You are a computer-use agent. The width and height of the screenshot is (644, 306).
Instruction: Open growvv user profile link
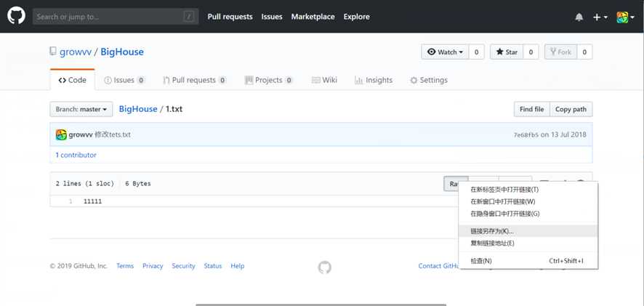coord(76,52)
